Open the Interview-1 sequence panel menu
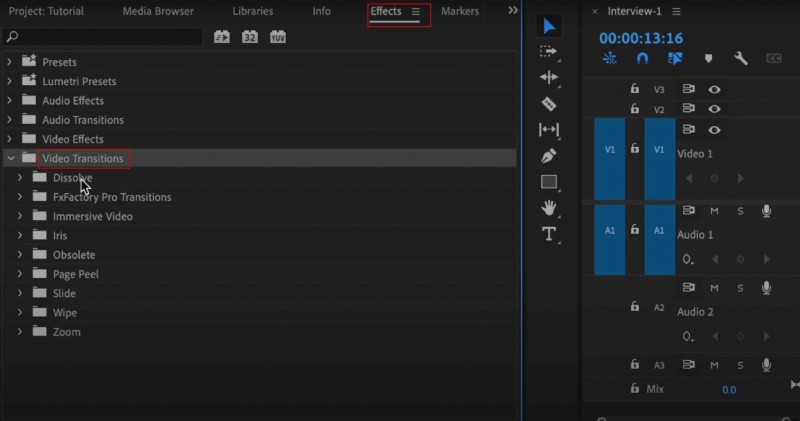 click(676, 11)
